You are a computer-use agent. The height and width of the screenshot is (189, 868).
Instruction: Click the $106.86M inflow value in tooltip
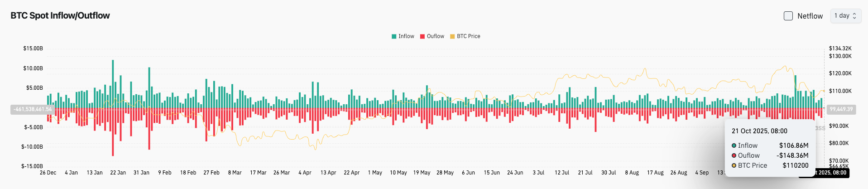793,145
